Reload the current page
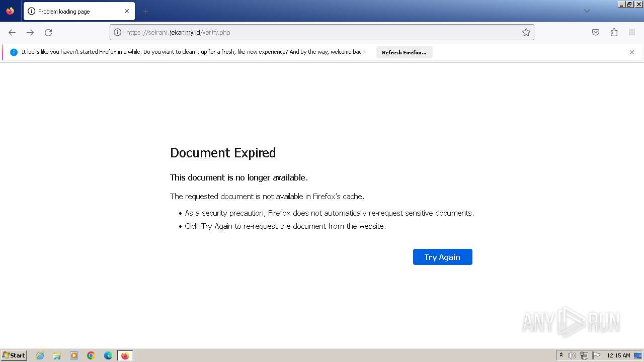The image size is (644, 362). tap(48, 32)
